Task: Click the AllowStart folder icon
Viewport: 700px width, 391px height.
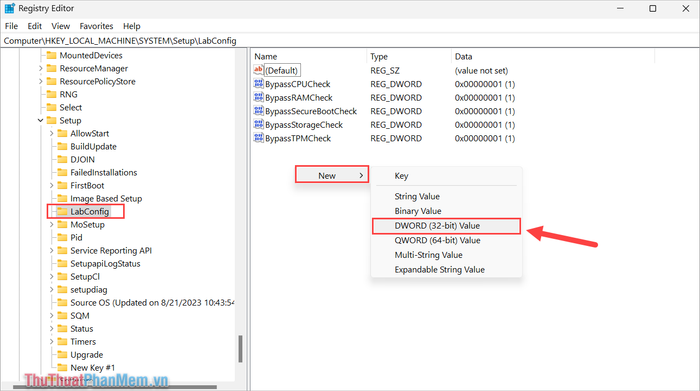Action: point(62,133)
